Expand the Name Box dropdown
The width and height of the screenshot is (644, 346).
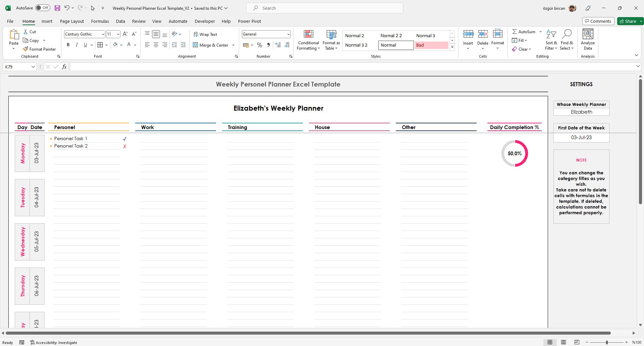pyautogui.click(x=33, y=67)
